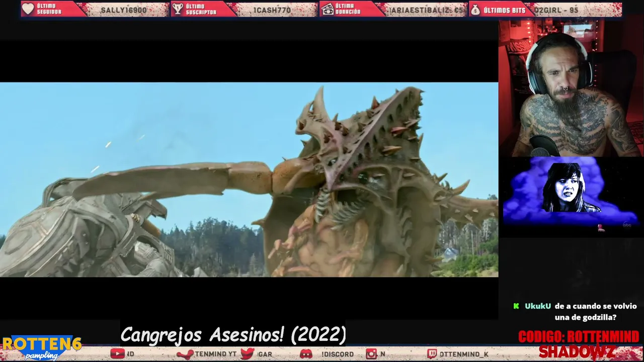The width and height of the screenshot is (644, 362).
Task: Click the chat username UkukU
Action: tap(538, 306)
